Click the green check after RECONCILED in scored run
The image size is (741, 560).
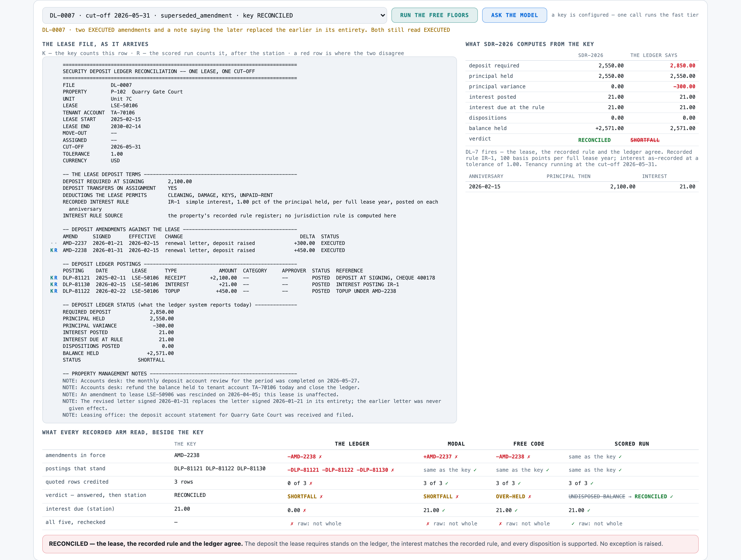[x=671, y=497]
